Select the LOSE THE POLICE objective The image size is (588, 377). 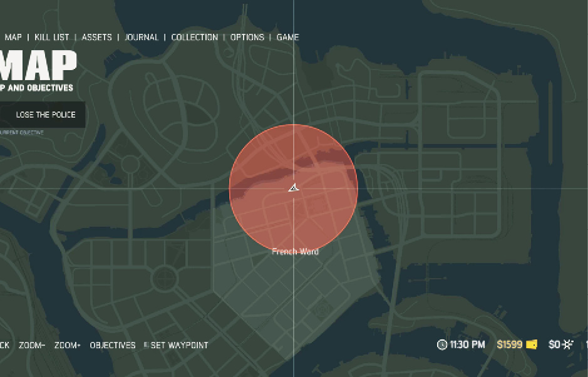click(42, 115)
